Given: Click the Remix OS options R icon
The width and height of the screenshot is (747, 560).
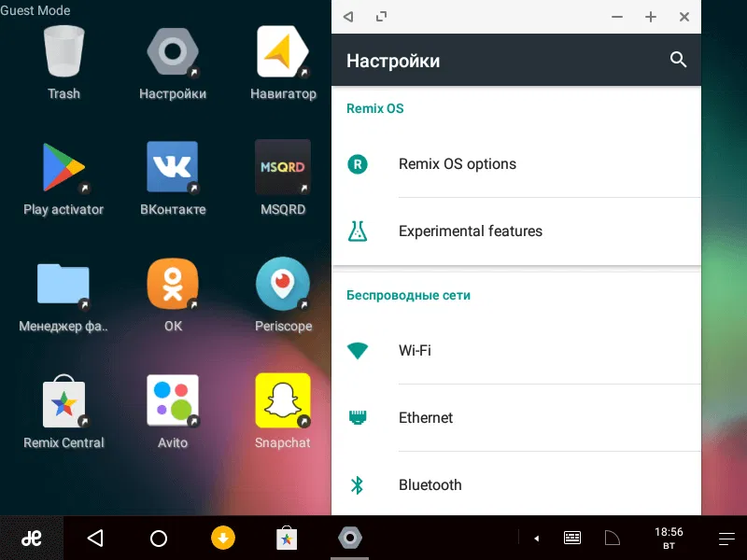Looking at the screenshot, I should 358,164.
